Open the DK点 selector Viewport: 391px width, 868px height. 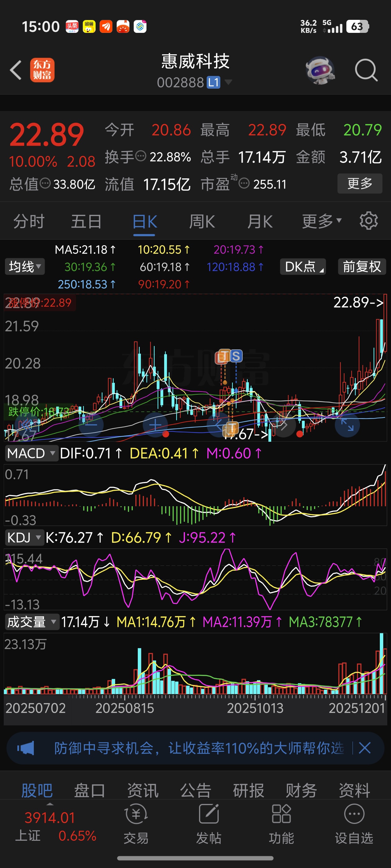303,267
